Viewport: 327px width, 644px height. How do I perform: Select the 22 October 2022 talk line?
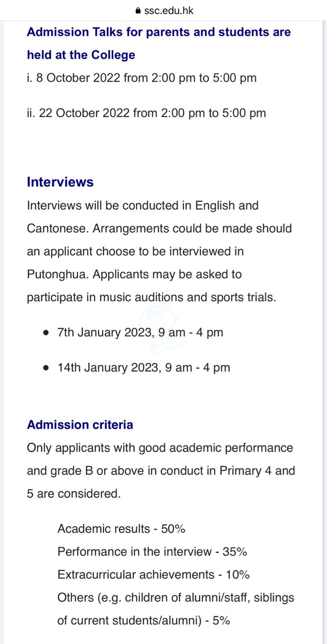146,113
